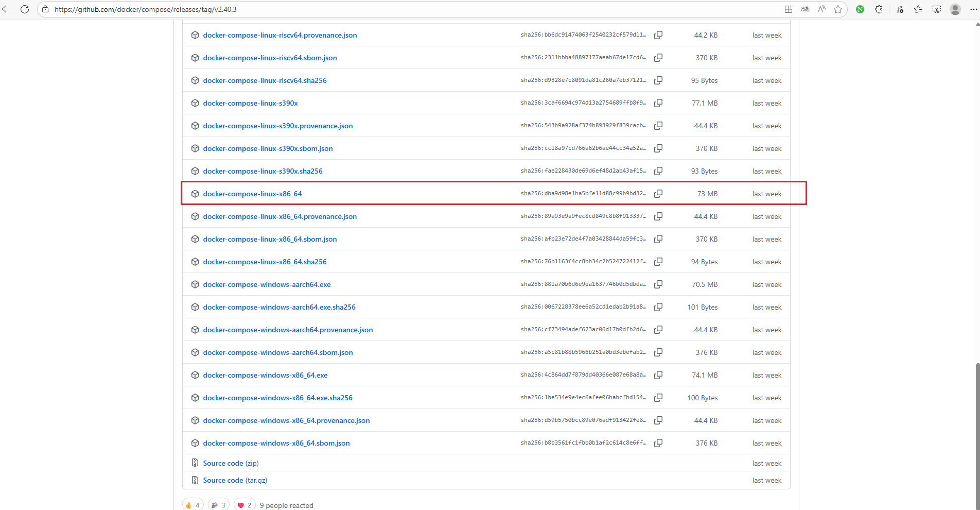Image resolution: width=980 pixels, height=510 pixels.
Task: Toggle heart reaction with 2
Action: [x=244, y=505]
